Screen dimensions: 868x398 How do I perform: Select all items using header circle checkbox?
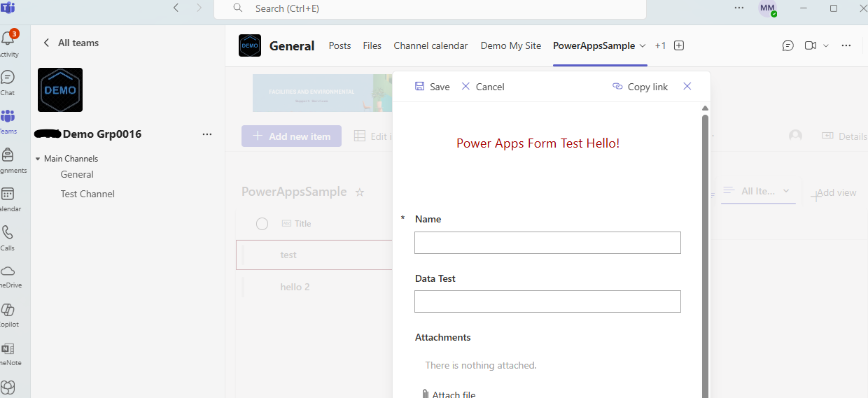(262, 224)
